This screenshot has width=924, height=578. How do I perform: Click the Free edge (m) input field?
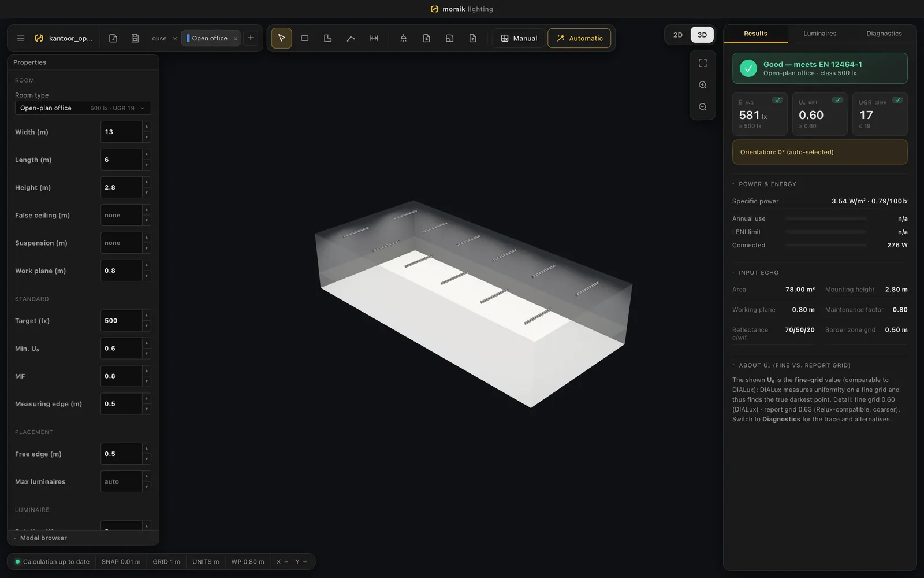pos(121,454)
